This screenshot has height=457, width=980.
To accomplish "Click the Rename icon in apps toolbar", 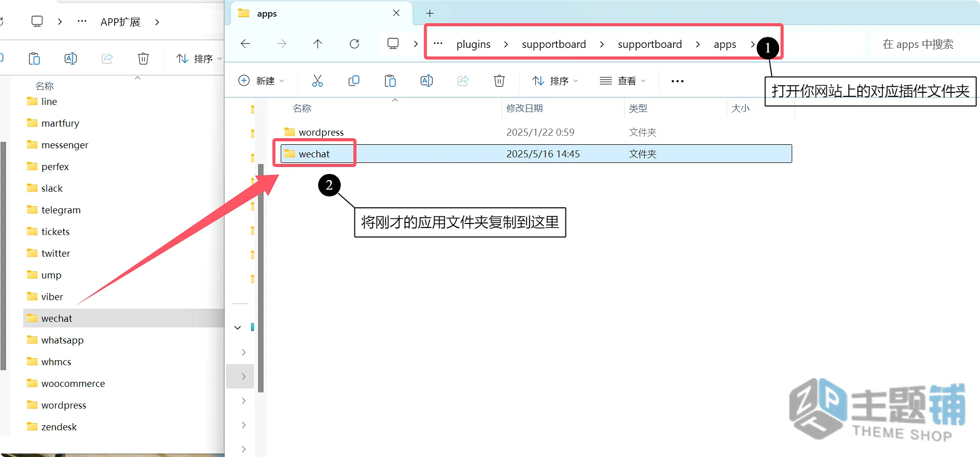I will (427, 81).
